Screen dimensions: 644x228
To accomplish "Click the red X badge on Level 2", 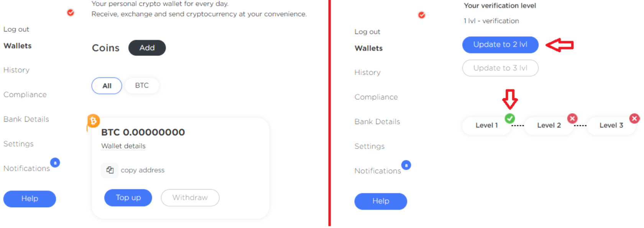I will [x=572, y=119].
